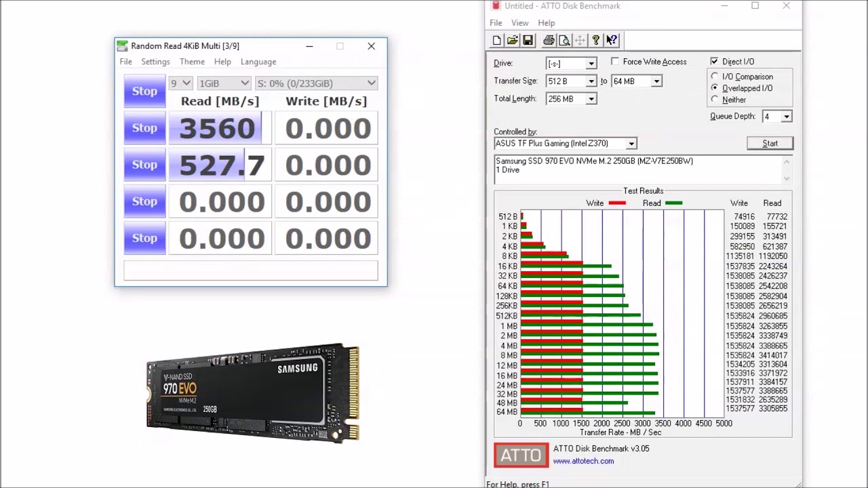Click the 512 B row label in results
868x488 pixels.
[508, 217]
